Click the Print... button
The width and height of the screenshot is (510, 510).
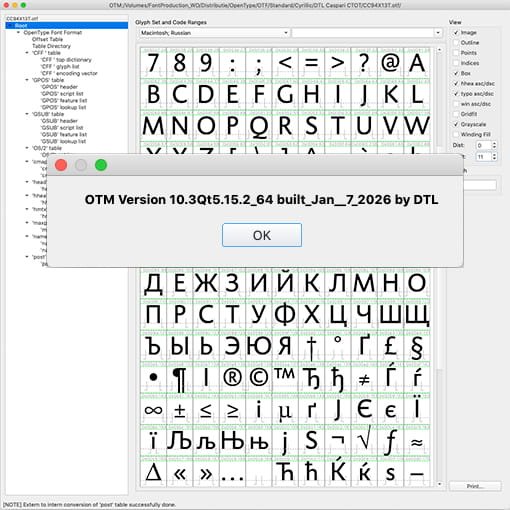(x=475, y=486)
